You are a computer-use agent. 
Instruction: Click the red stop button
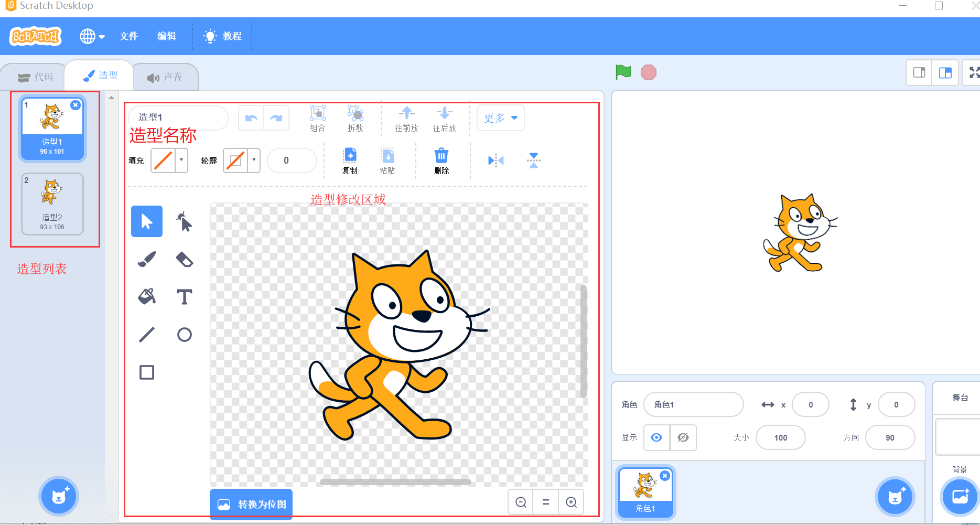(649, 72)
